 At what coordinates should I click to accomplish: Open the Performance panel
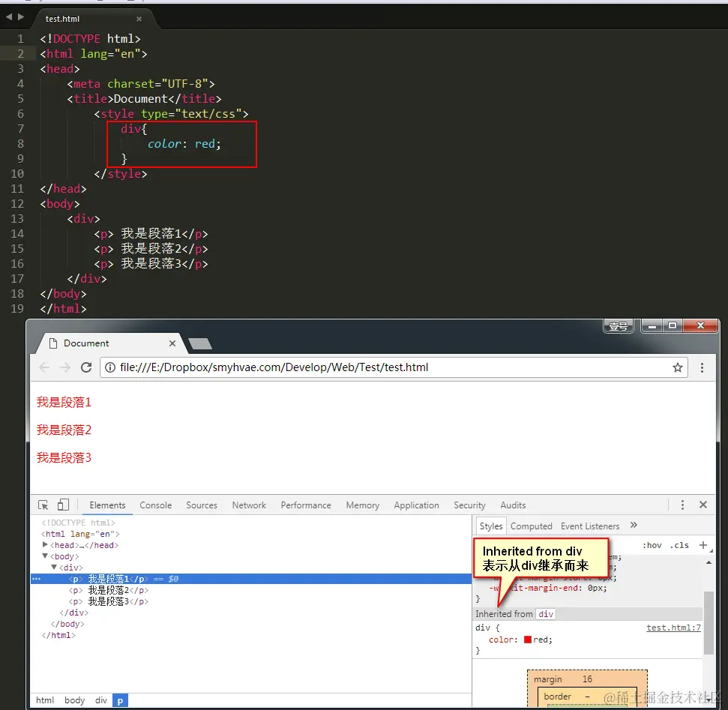[x=305, y=505]
